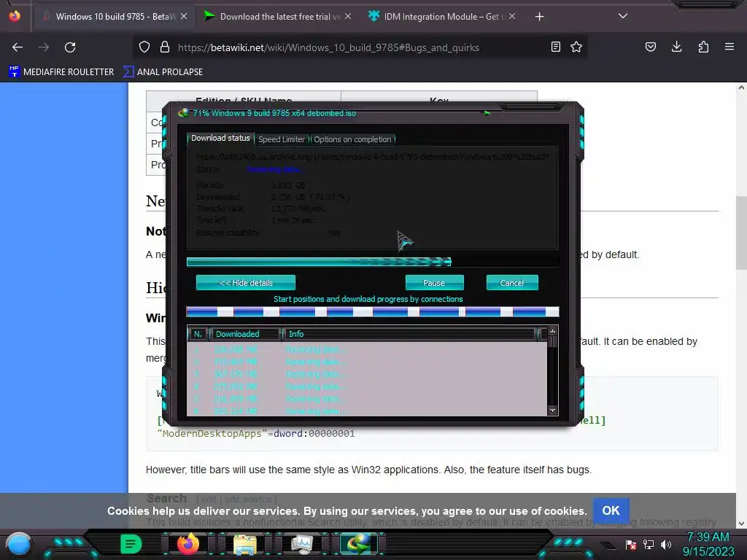This screenshot has width=747, height=560.
Task: Open the Firefox hamburger menu
Action: 729,47
